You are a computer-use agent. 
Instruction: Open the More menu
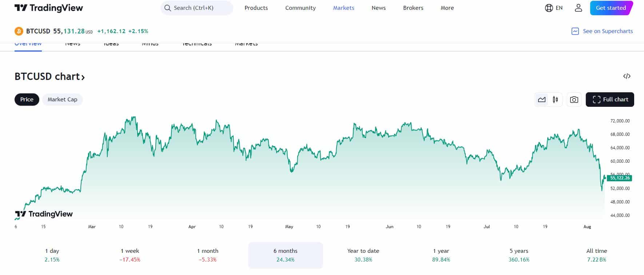coord(447,8)
